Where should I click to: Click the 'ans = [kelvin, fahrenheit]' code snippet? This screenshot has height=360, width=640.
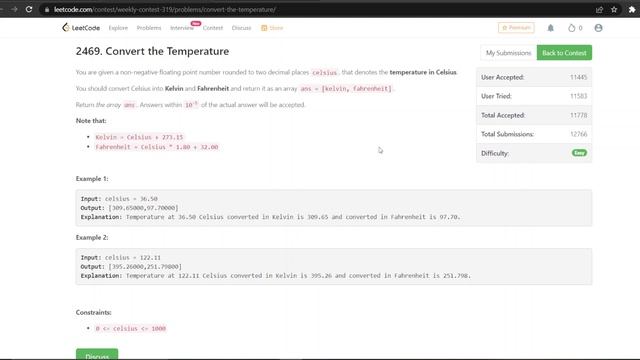[346, 89]
